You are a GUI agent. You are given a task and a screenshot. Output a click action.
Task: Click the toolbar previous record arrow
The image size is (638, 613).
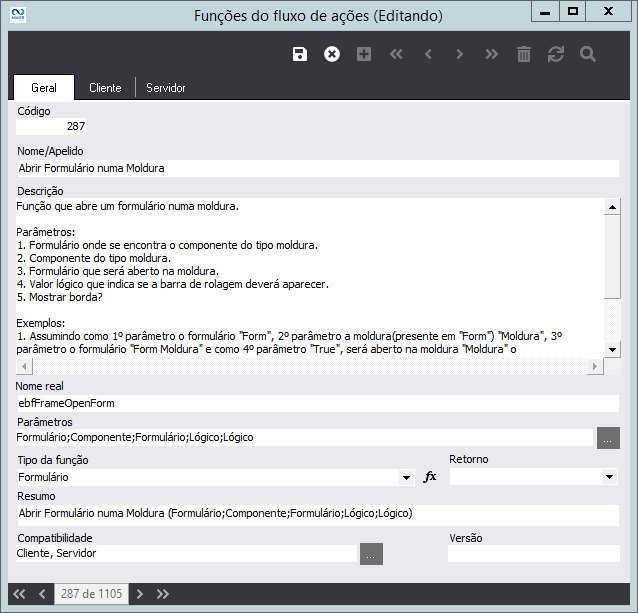(428, 54)
